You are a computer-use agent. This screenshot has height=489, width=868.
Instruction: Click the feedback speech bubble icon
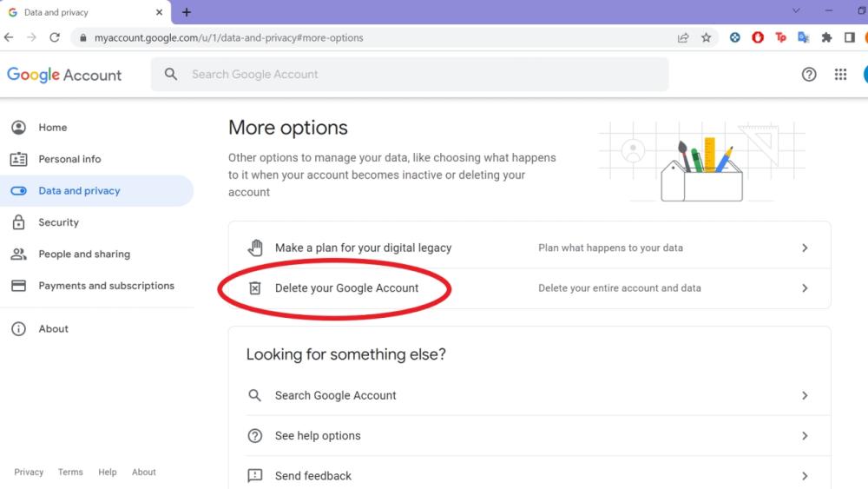click(254, 476)
